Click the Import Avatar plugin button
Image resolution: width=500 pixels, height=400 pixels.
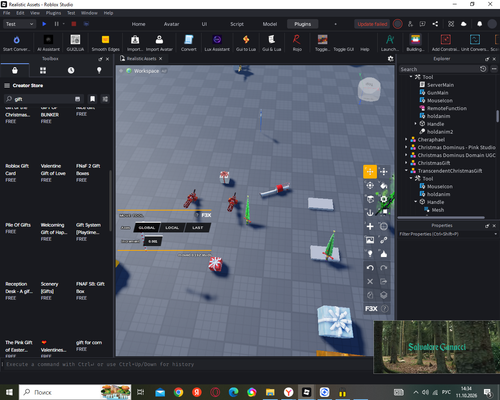[159, 43]
